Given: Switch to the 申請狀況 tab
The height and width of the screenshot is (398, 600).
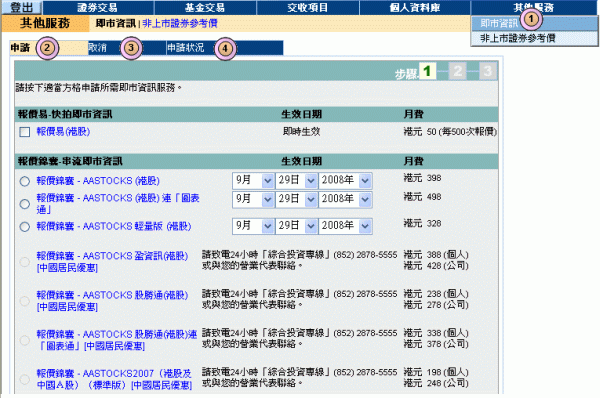Looking at the screenshot, I should 225,48.
